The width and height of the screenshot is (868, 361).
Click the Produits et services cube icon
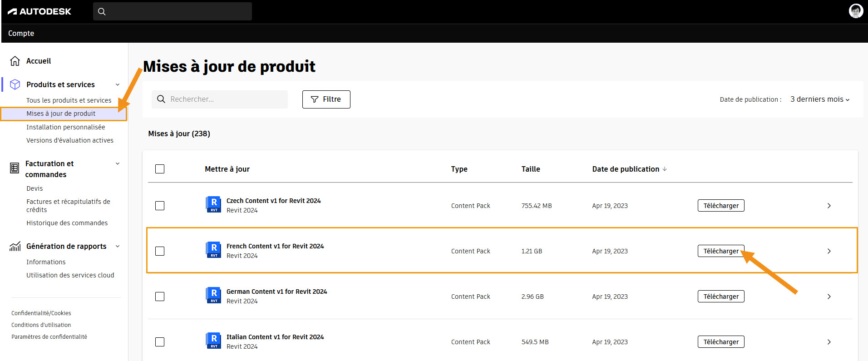[x=15, y=84]
